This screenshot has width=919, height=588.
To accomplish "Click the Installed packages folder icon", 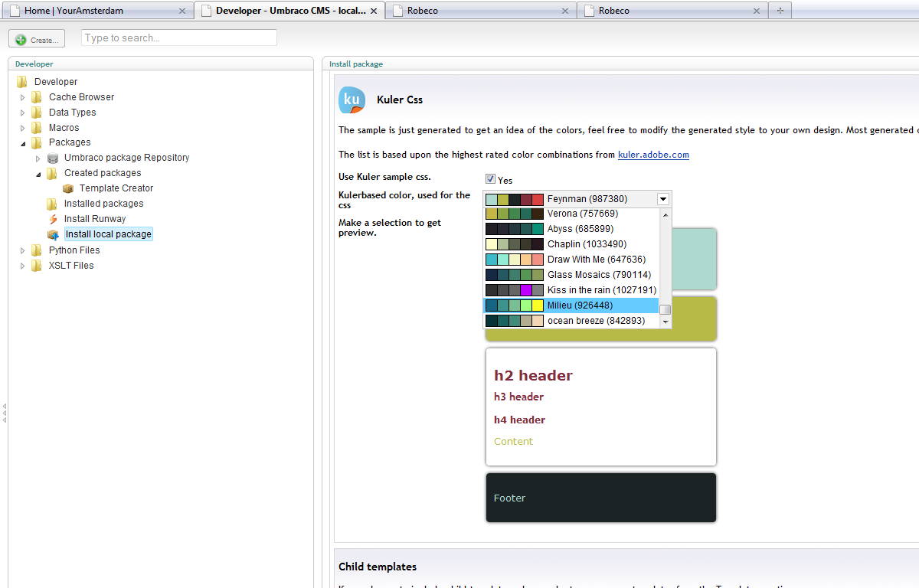I will 52,204.
